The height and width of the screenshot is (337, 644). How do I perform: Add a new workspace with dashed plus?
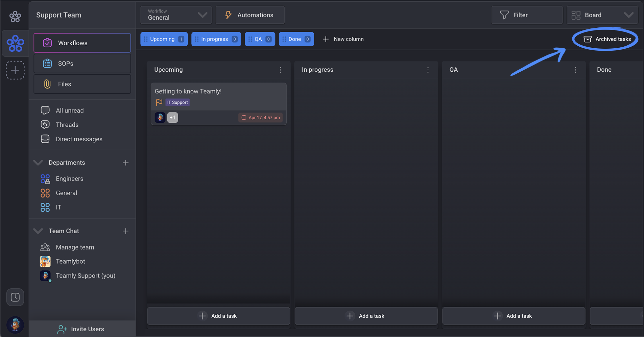15,70
